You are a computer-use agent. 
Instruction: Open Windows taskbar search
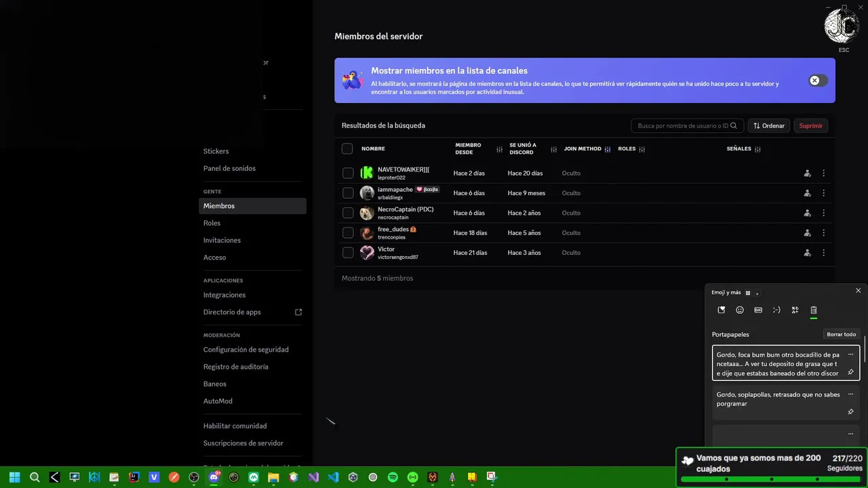click(35, 477)
